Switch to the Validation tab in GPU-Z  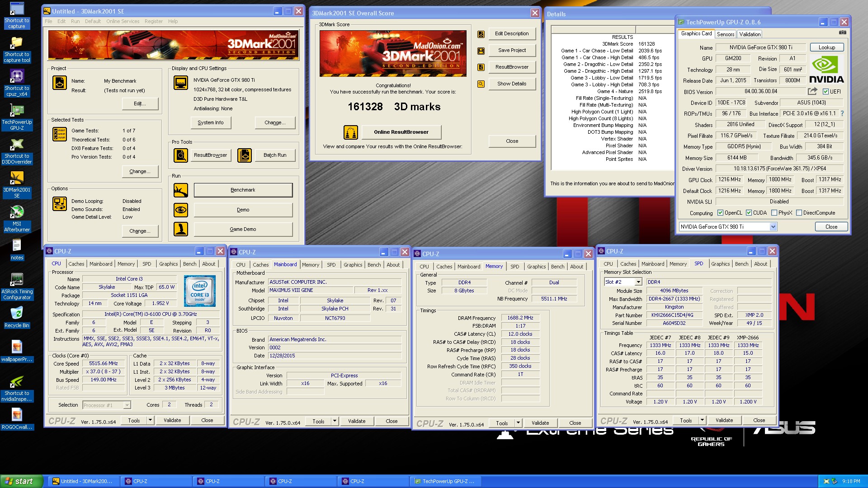coord(750,34)
